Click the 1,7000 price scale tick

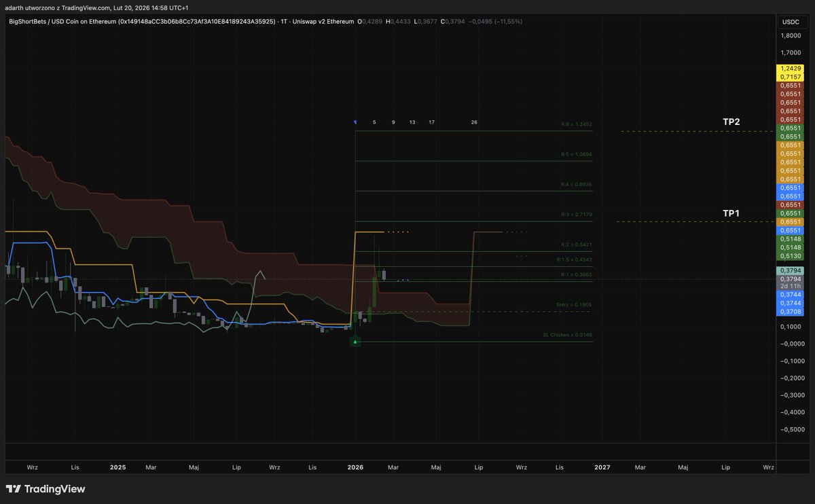pos(790,52)
